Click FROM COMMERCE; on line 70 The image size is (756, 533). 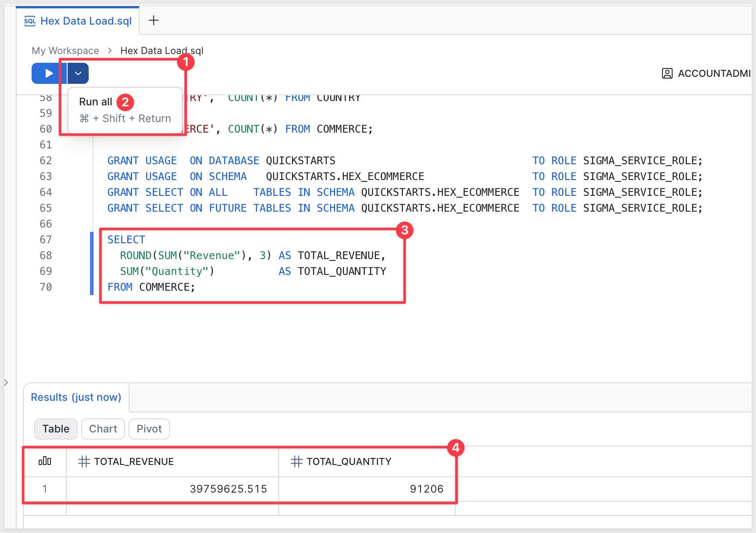151,287
